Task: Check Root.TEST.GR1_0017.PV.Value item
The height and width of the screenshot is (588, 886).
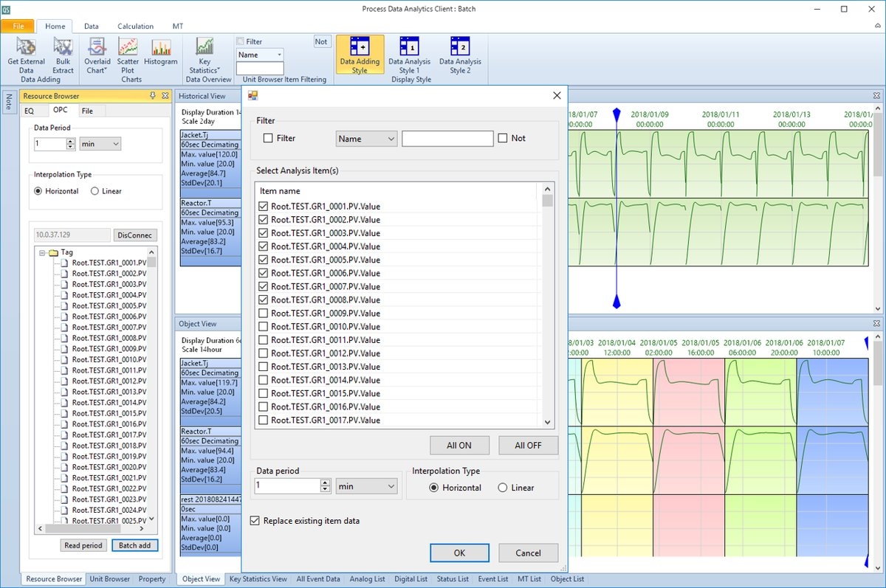Action: click(x=264, y=420)
